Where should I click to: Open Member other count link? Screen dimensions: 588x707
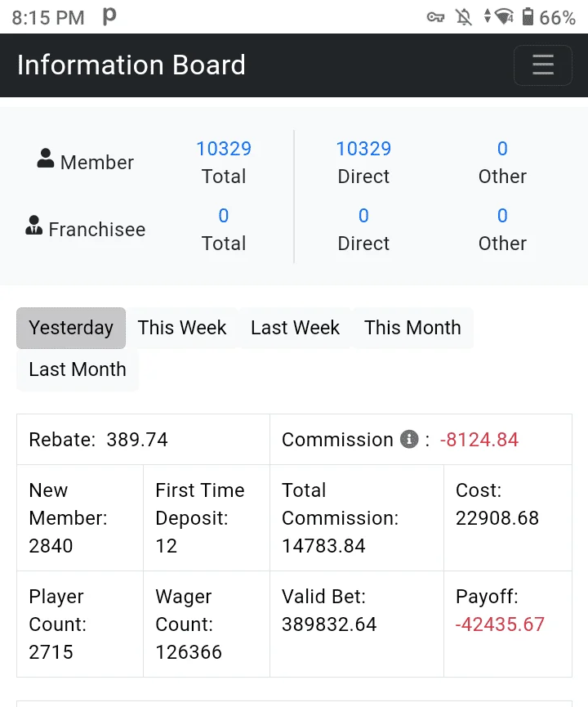click(x=502, y=148)
